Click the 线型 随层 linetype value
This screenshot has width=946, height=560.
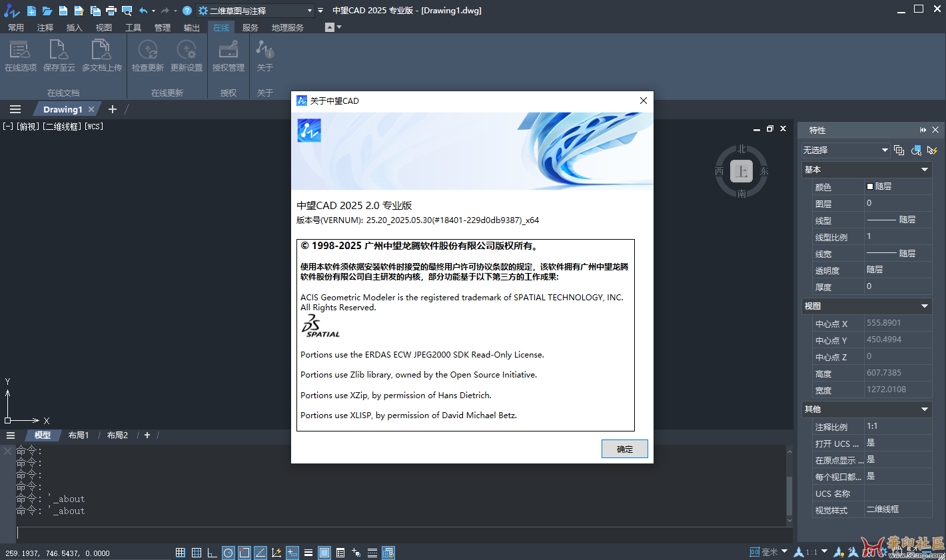coord(898,220)
